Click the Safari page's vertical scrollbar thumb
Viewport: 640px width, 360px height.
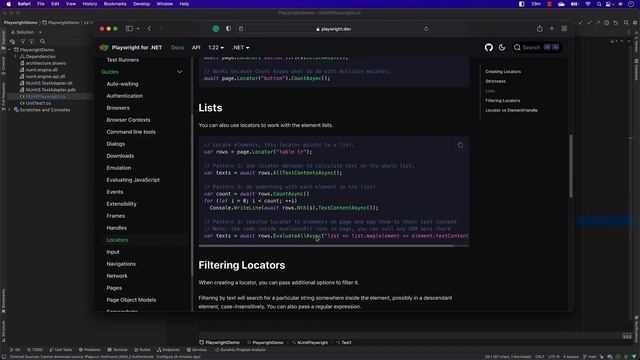[x=571, y=166]
